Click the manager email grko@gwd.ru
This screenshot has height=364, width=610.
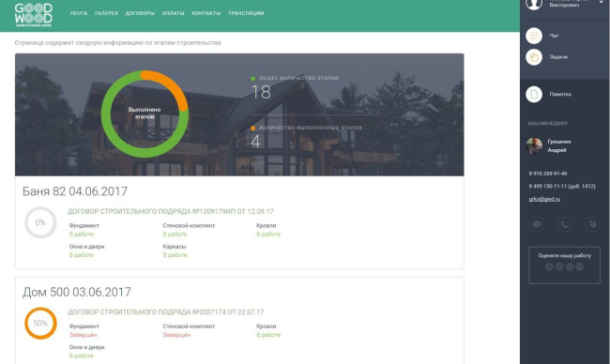point(544,199)
